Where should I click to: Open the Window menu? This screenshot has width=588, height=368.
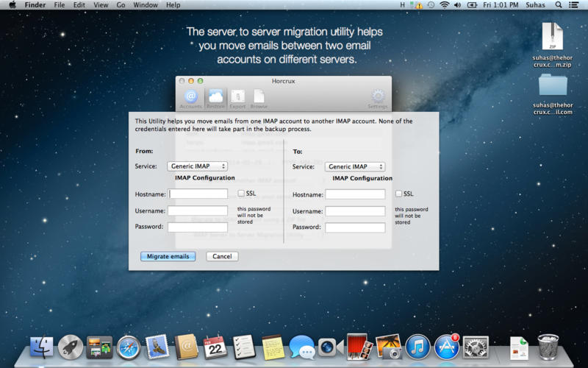146,5
